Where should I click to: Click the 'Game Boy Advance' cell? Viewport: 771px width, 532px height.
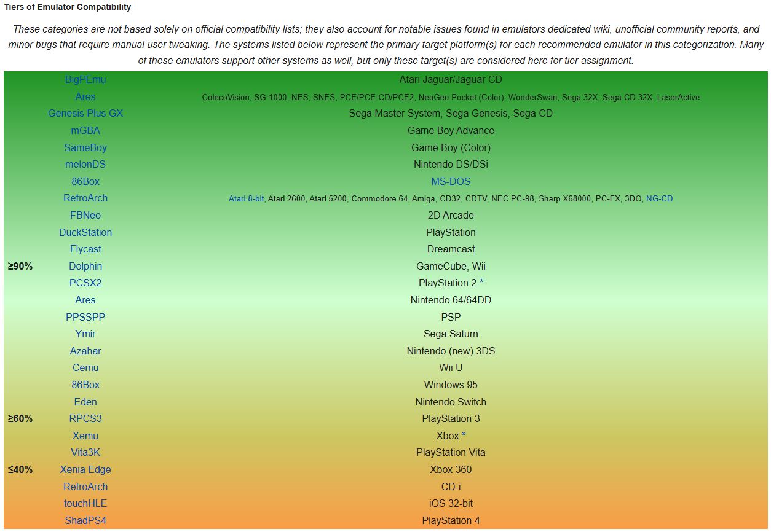click(x=451, y=130)
